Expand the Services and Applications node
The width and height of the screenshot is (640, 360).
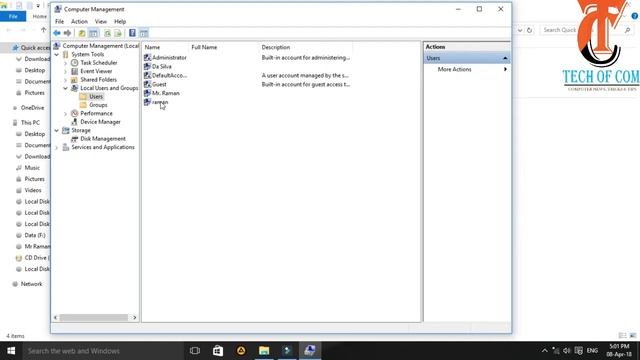(x=57, y=147)
